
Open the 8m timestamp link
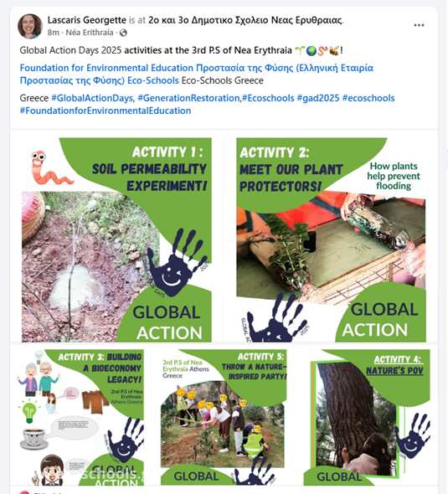click(x=54, y=33)
